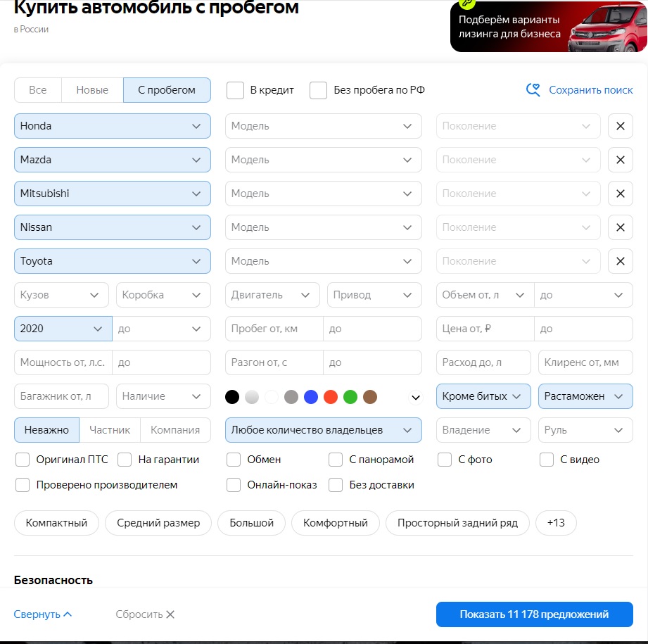Click Сбросить to reset filters
Viewport: 648px width, 644px height.
point(145,614)
